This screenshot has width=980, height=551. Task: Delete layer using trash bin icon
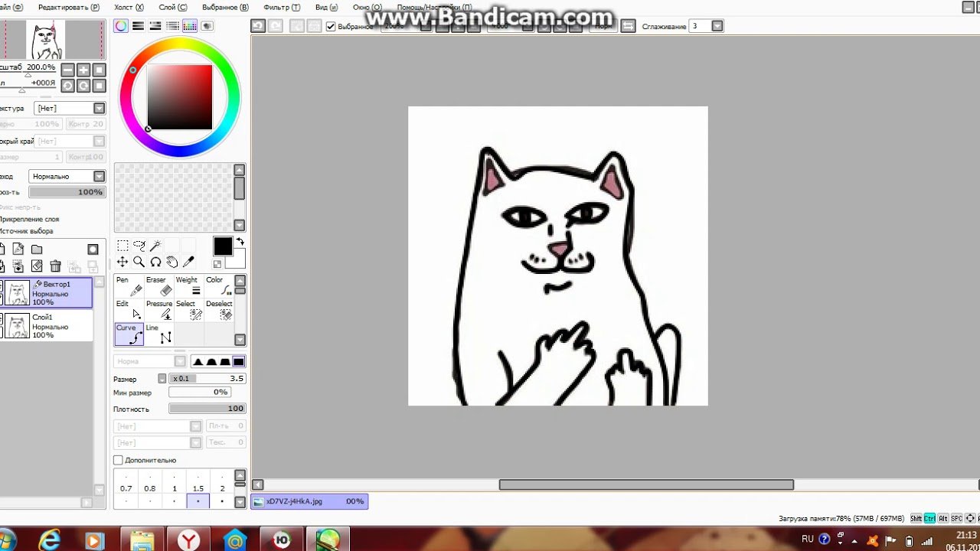tap(55, 266)
